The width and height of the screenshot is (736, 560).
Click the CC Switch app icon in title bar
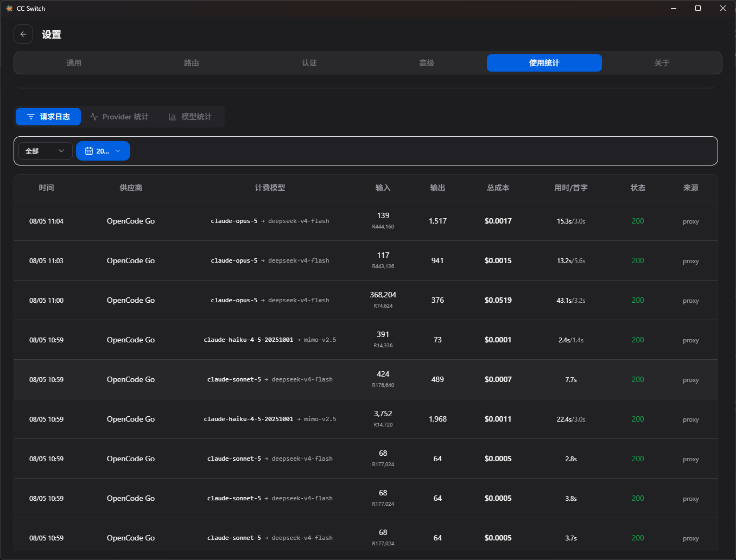coord(9,8)
